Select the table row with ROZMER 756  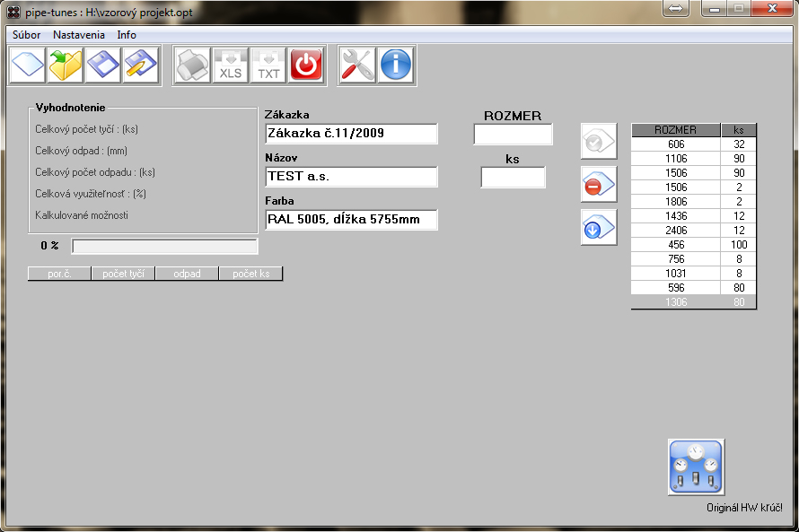pyautogui.click(x=694, y=259)
